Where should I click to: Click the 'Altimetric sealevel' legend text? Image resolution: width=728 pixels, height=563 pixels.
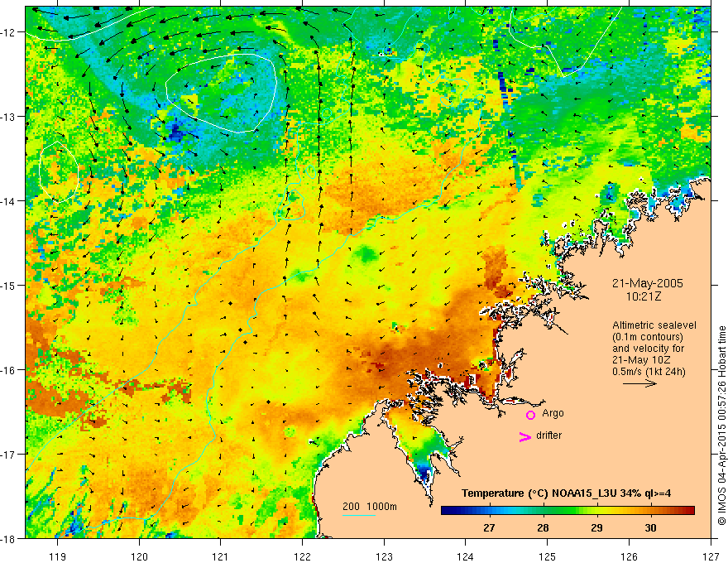click(654, 325)
